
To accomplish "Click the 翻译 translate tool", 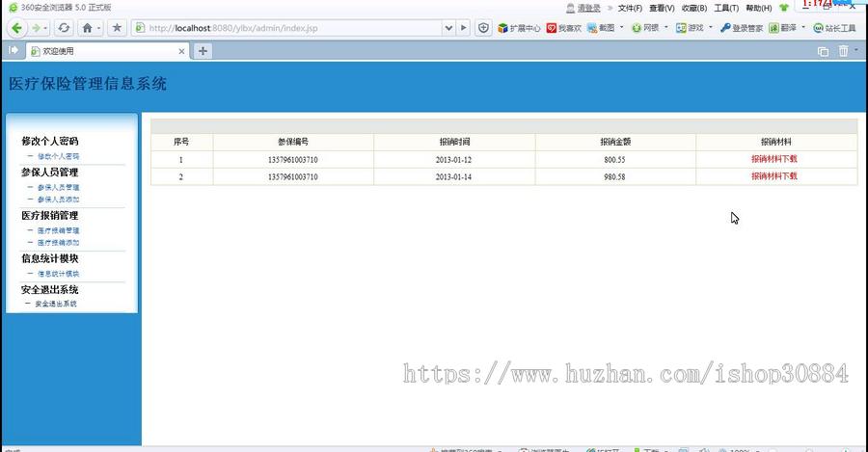I will click(x=783, y=28).
